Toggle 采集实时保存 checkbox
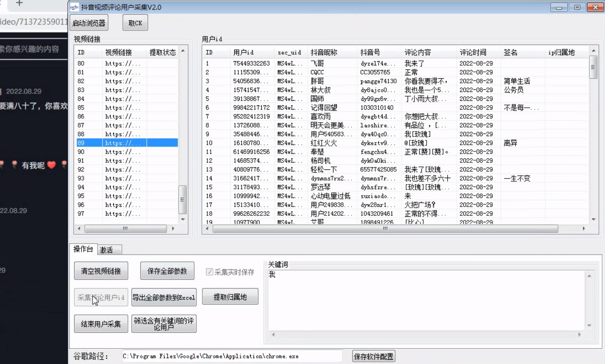Image resolution: width=605 pixels, height=364 pixels. (x=209, y=272)
